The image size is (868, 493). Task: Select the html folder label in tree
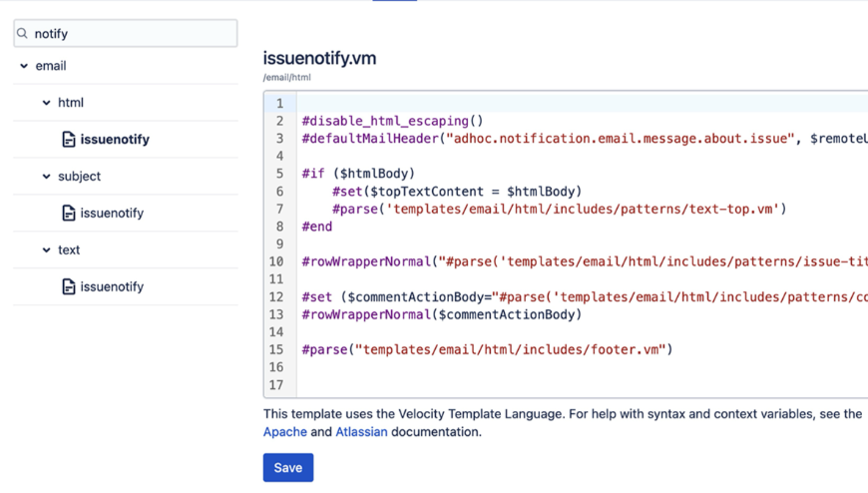(x=71, y=103)
